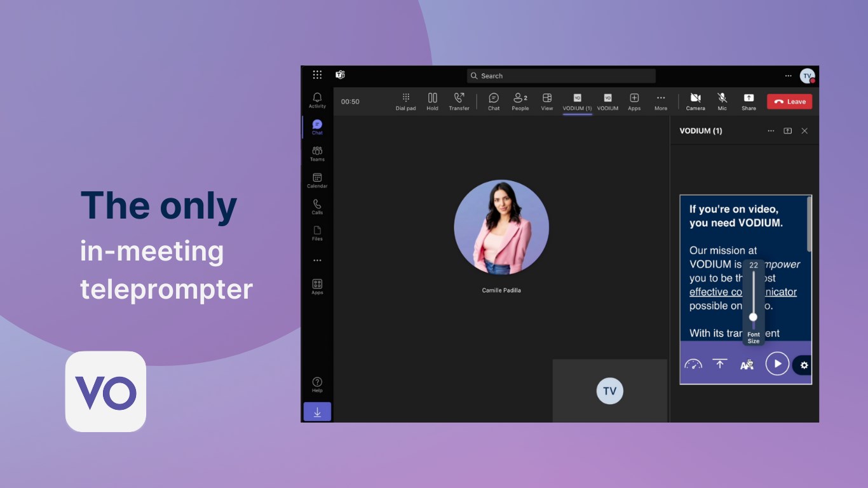Open More actions in meeting toolbar
868x488 pixels.
coord(661,102)
